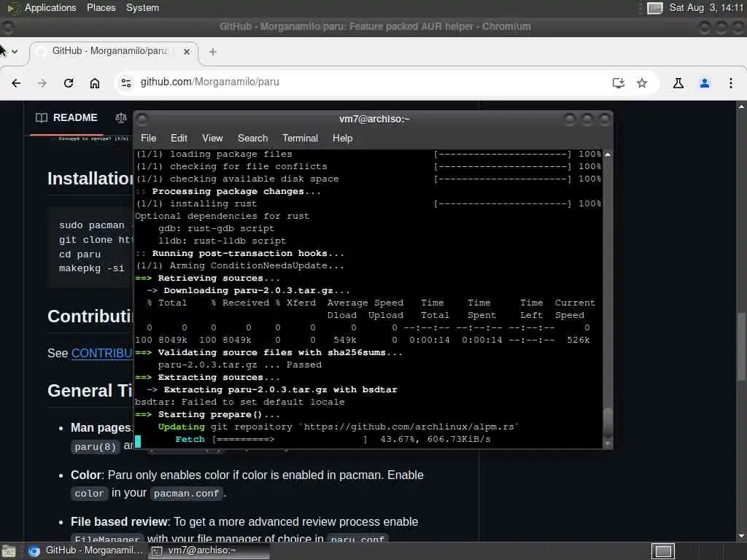
Task: Open the terminal Edit menu
Action: pos(179,138)
